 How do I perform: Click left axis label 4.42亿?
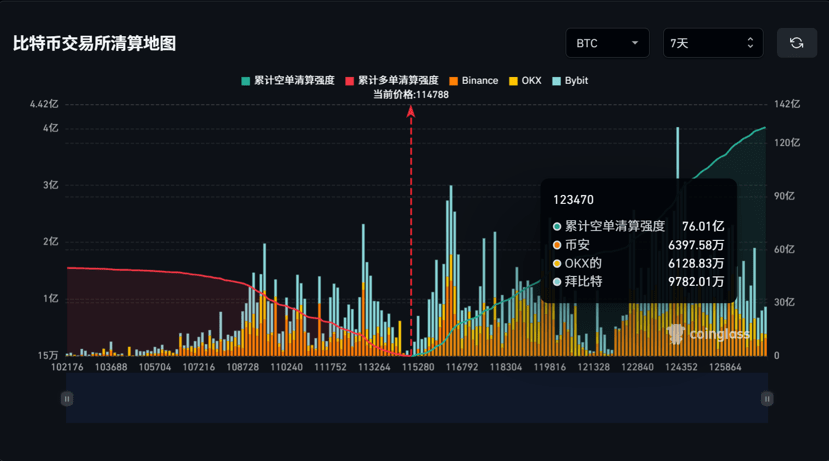pyautogui.click(x=44, y=104)
